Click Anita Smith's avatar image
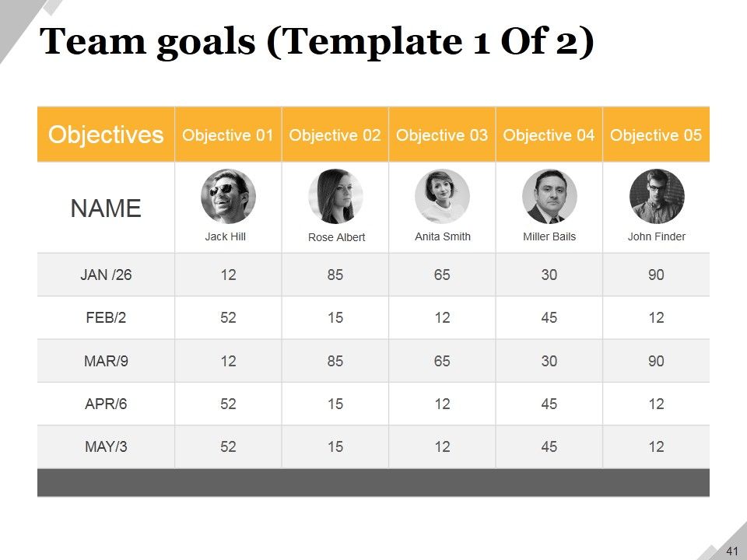Screen dimensions: 747x560 (x=442, y=196)
